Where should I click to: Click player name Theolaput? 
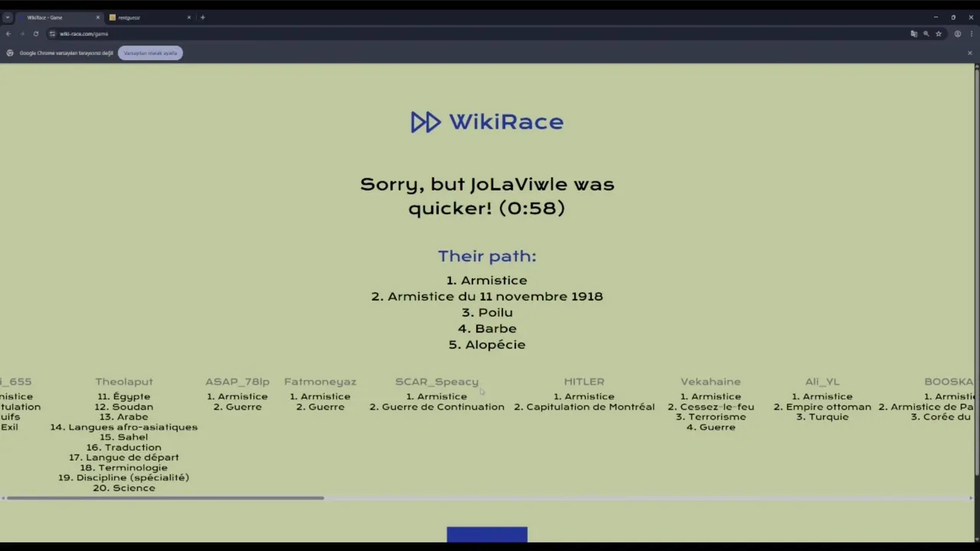[x=124, y=381]
